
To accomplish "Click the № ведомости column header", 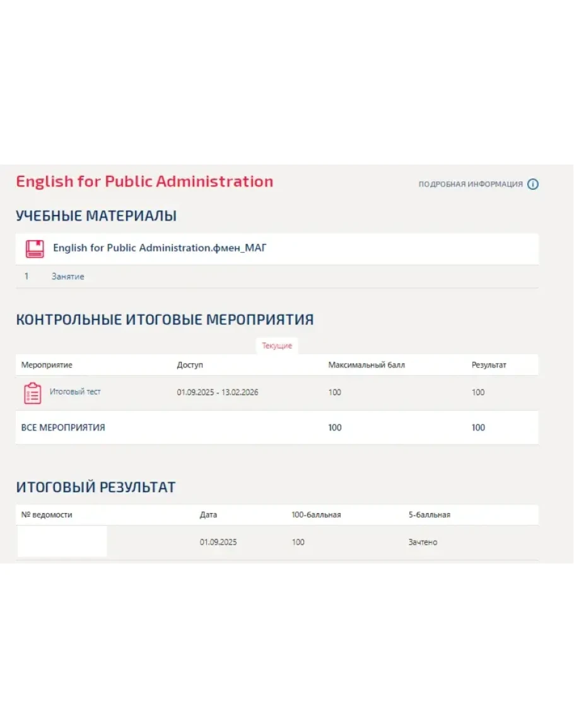I will click(47, 515).
